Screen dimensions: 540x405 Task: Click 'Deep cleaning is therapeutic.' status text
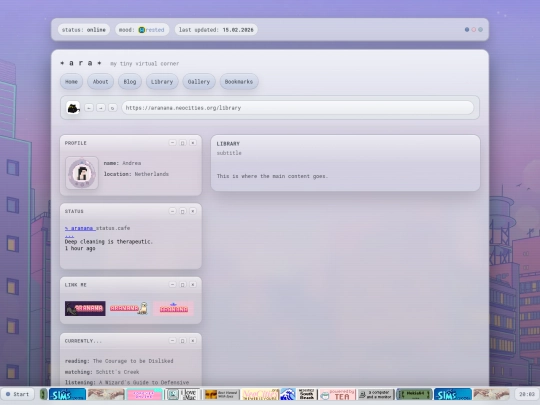click(108, 242)
